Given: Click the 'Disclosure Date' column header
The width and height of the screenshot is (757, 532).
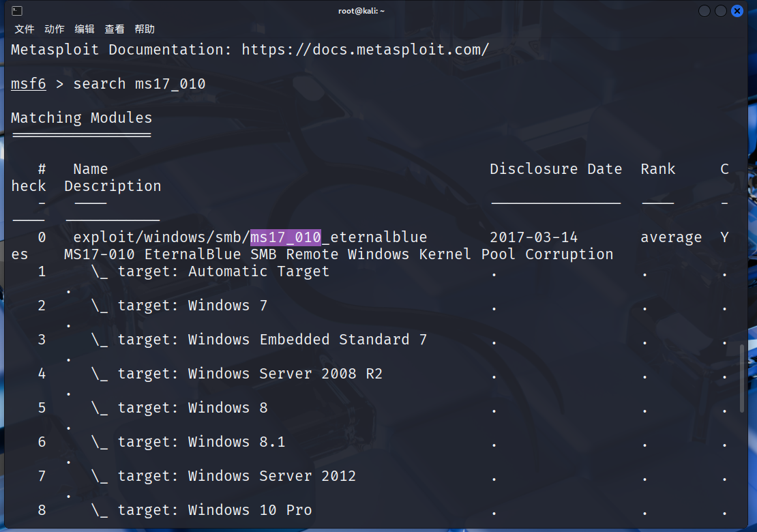Looking at the screenshot, I should pos(556,169).
